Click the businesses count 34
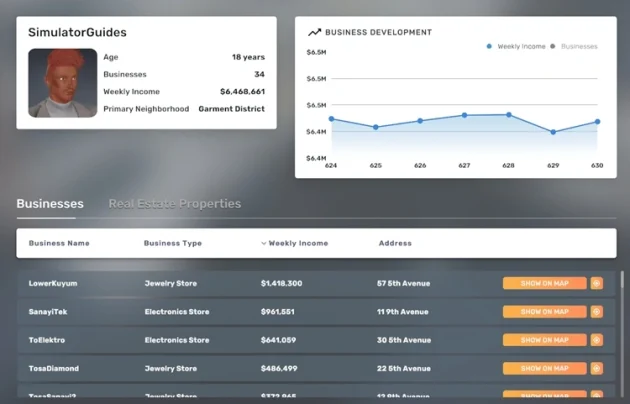 [260, 74]
